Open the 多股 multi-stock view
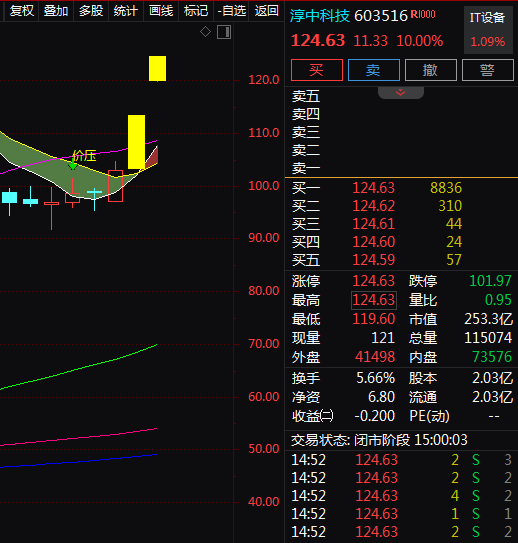The image size is (518, 543). (x=91, y=11)
